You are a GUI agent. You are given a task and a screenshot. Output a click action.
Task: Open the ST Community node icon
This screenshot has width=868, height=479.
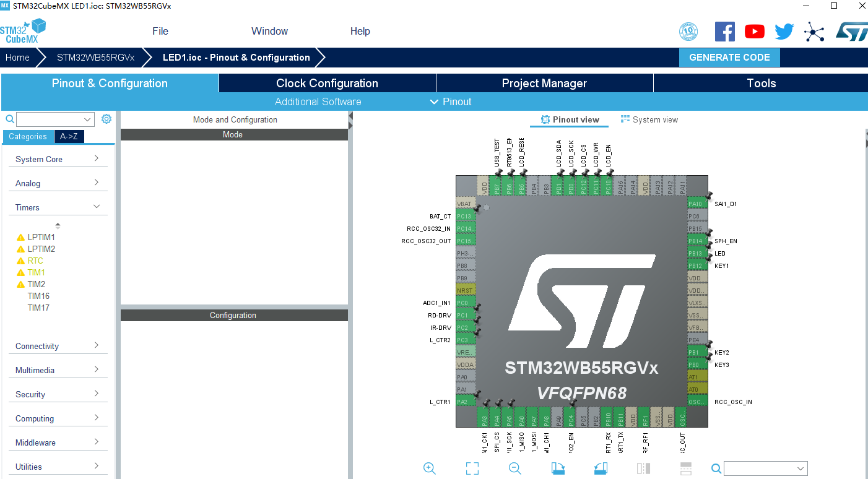(814, 31)
